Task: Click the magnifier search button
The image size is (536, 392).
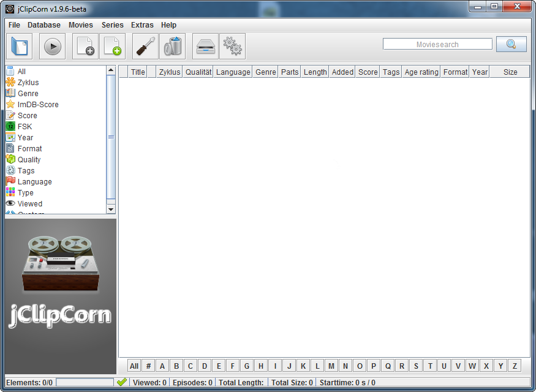Action: click(511, 44)
